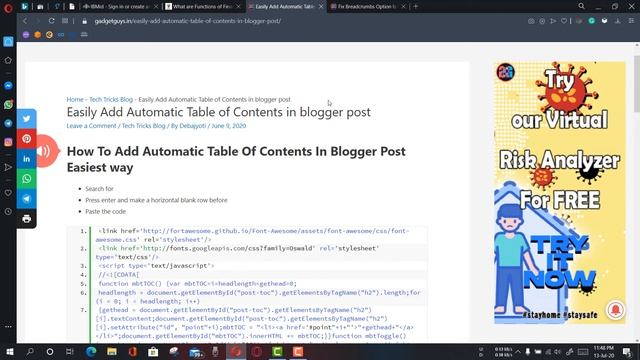Viewport: 640px width, 360px height.
Task: Take snapshot using camera icon in address bar
Action: 531,21
